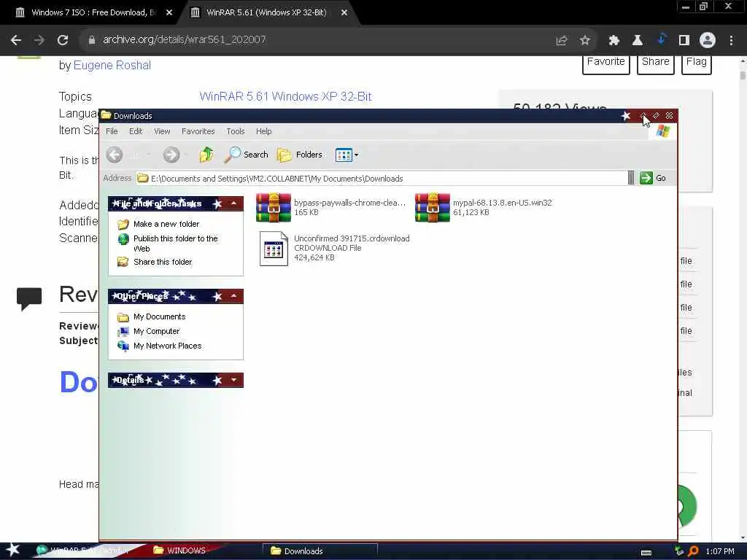This screenshot has width=747, height=560.
Task: Open the Favorites menu in Downloads window
Action: [x=198, y=131]
